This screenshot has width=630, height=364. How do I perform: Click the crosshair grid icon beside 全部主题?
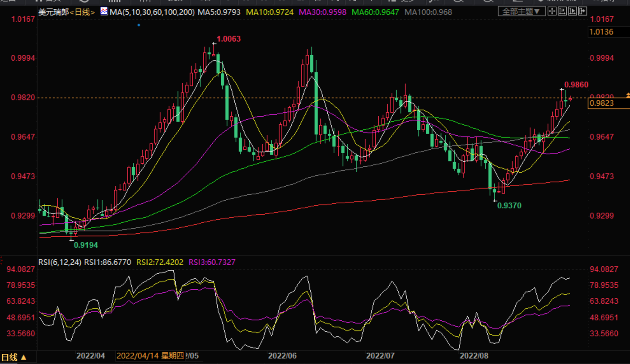coord(552,11)
